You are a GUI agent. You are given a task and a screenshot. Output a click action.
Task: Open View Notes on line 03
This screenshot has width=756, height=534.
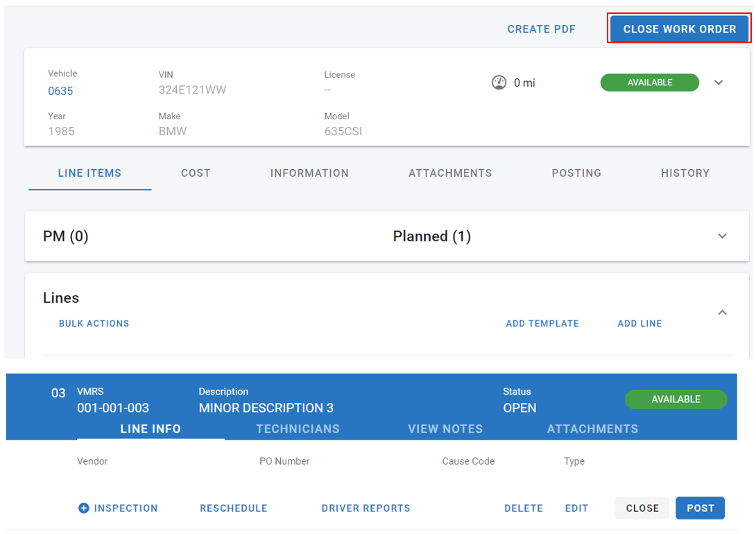[x=445, y=429]
